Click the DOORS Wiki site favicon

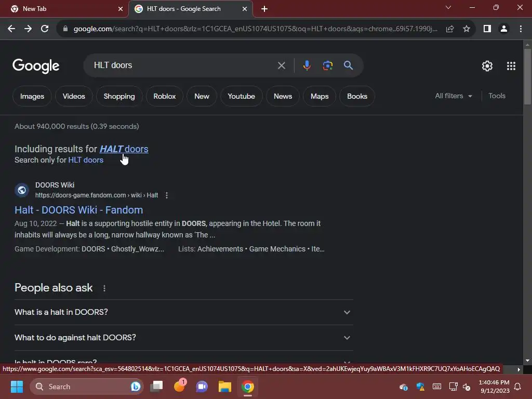(22, 190)
